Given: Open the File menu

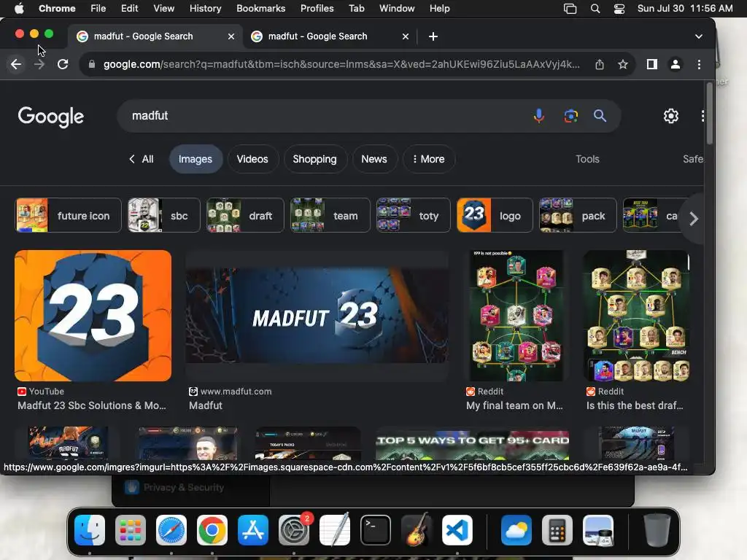Looking at the screenshot, I should point(98,9).
